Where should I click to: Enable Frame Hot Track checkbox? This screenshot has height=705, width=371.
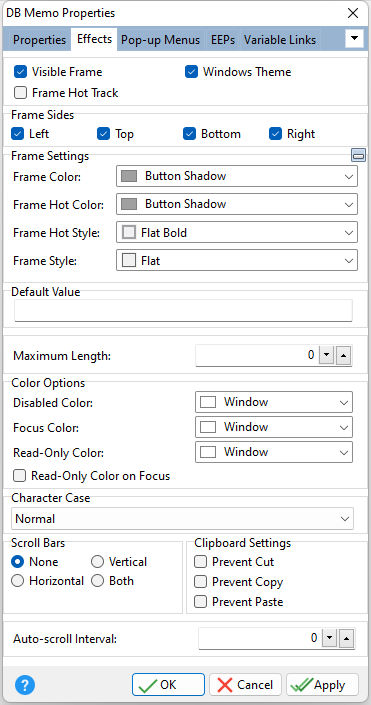pos(20,93)
